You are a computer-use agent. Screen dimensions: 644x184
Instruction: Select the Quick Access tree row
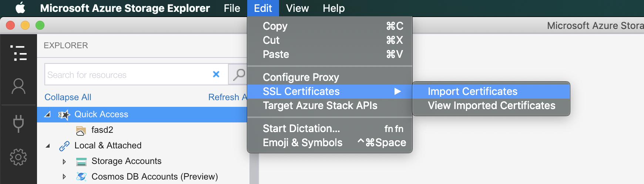tap(142, 115)
